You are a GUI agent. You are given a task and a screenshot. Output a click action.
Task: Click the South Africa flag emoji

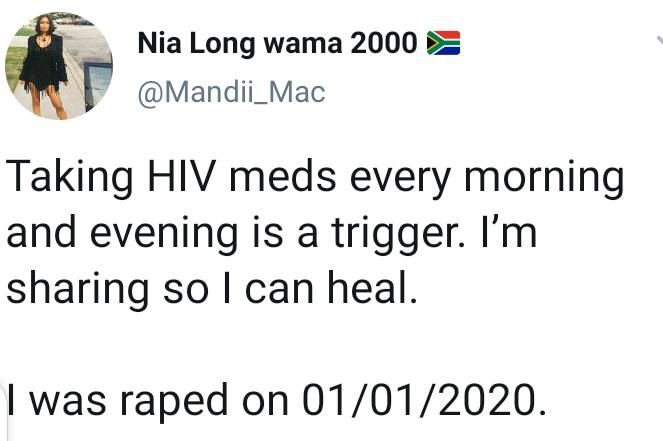click(x=443, y=43)
